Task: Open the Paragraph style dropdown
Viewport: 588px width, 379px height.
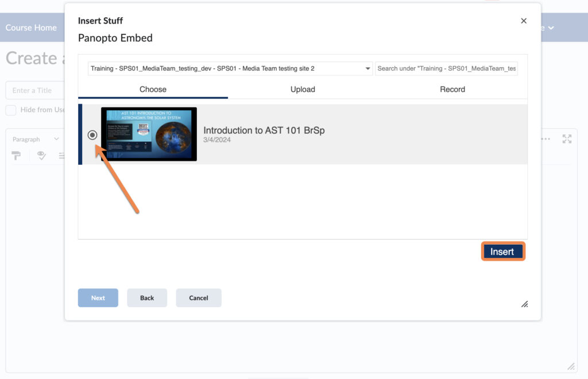Action: [x=36, y=139]
